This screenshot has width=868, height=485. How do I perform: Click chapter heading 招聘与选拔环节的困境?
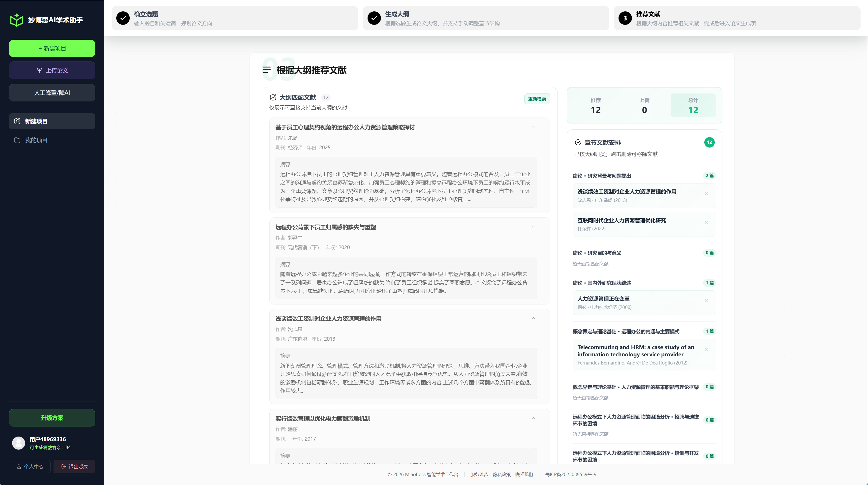coord(635,420)
